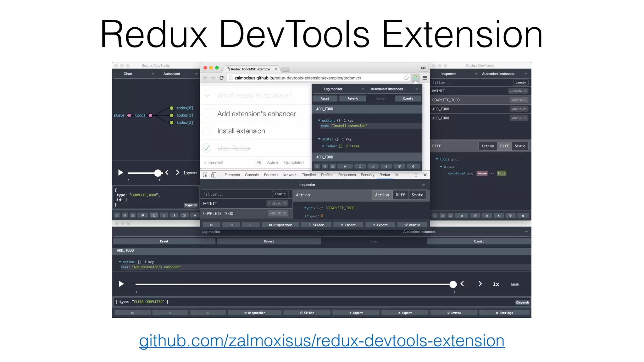Switch to the Console DevTools tab
This screenshot has width=644, height=362.
click(x=252, y=175)
